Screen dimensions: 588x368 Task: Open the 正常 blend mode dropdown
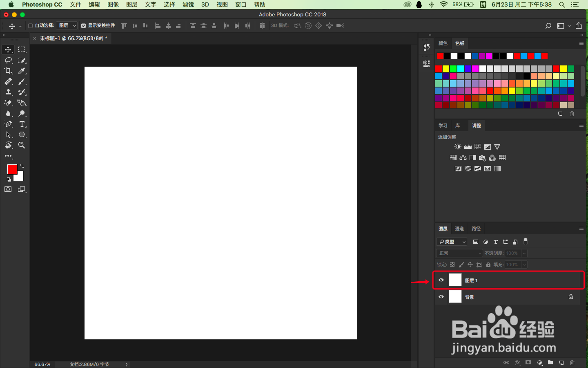pyautogui.click(x=460, y=253)
